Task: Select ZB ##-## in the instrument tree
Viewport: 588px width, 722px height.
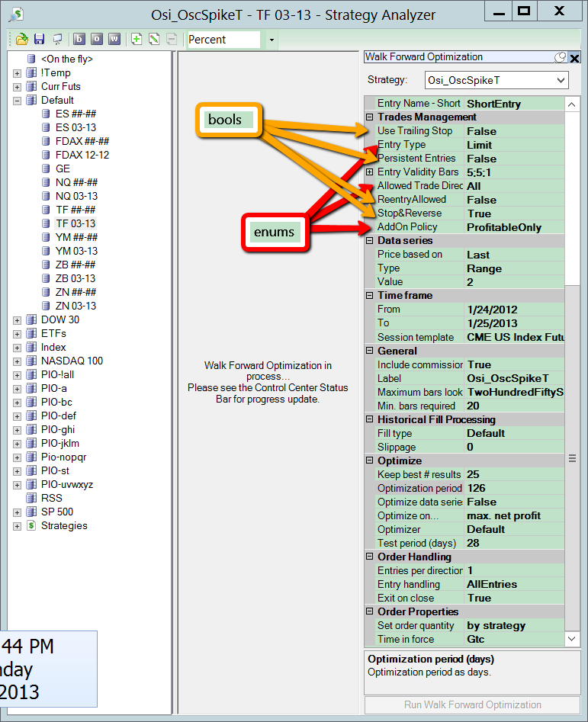Action: pos(76,265)
